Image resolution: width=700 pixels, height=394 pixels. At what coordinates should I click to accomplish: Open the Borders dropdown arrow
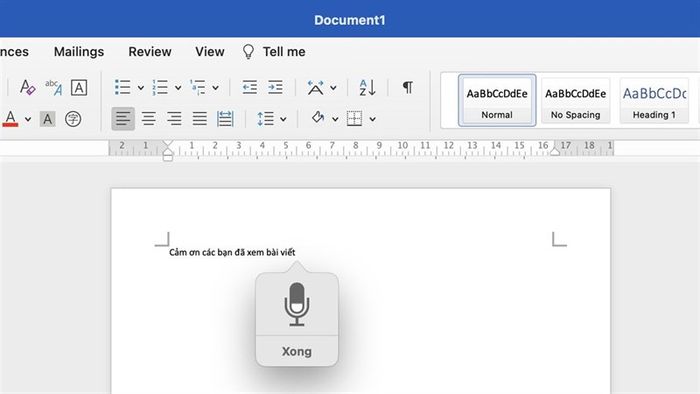point(372,119)
